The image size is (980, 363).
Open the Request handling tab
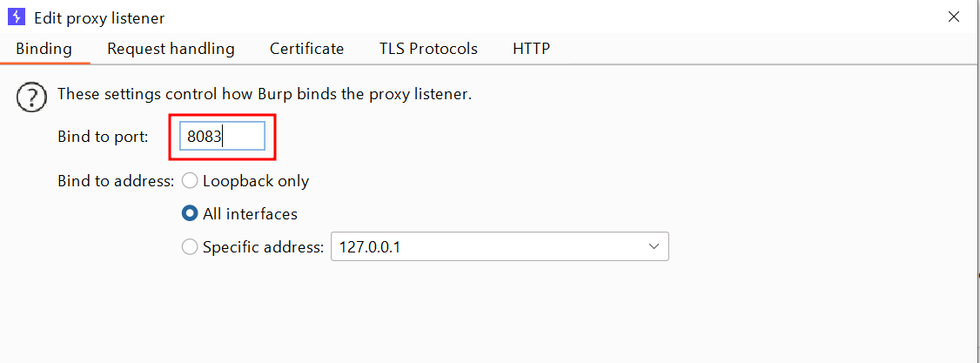click(x=171, y=49)
